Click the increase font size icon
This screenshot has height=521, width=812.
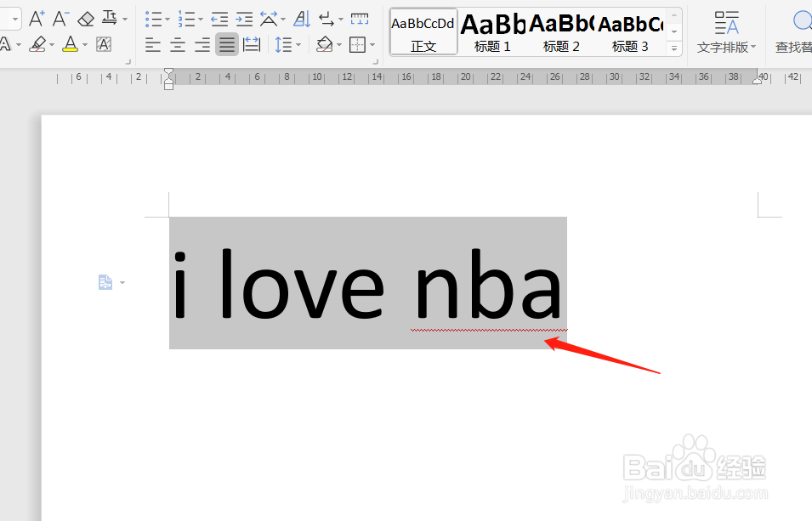click(37, 20)
